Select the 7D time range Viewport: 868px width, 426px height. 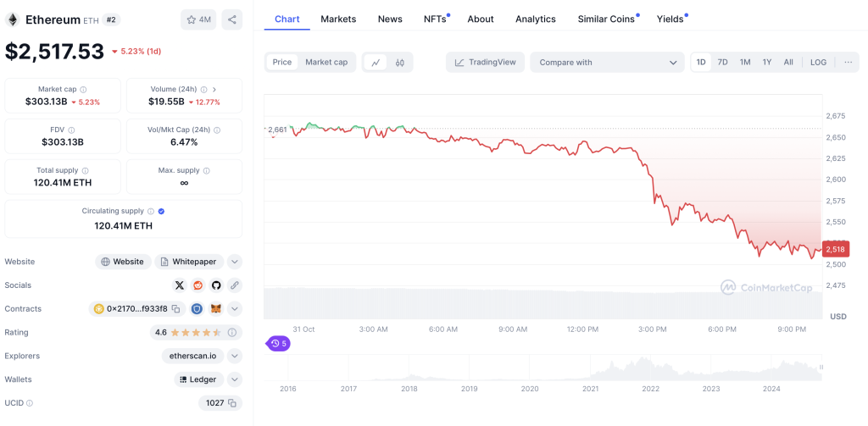722,63
